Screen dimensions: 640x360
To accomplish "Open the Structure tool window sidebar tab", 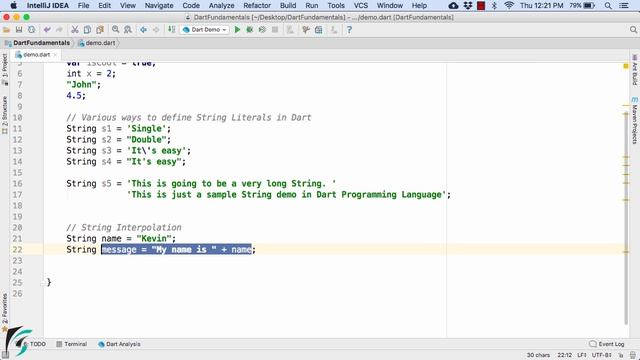I will (x=4, y=115).
